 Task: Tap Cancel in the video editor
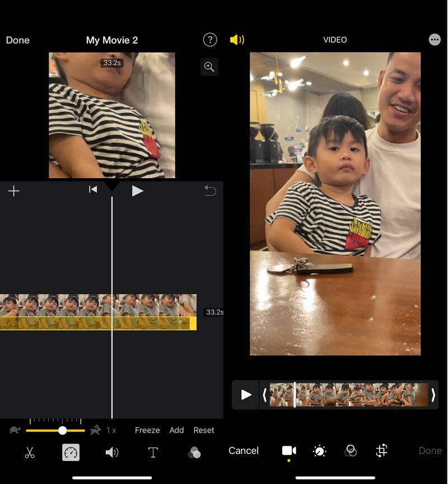244,450
